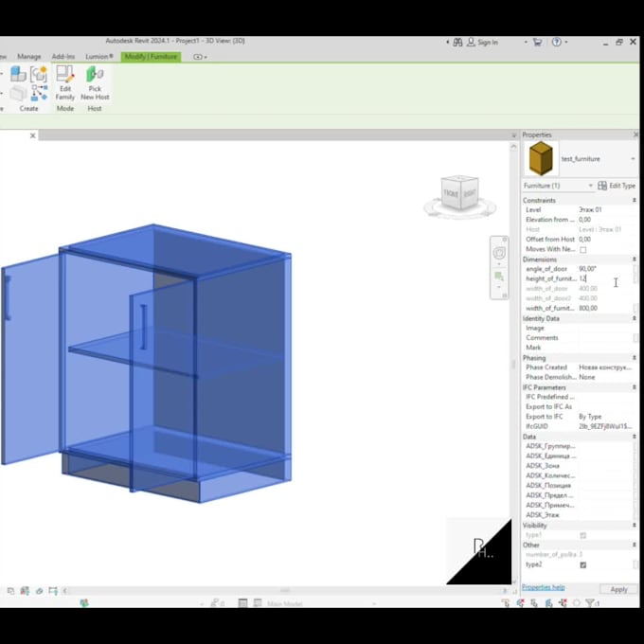Select the Zoom tool on the navigation bar
The width and height of the screenshot is (644, 644).
499,276
